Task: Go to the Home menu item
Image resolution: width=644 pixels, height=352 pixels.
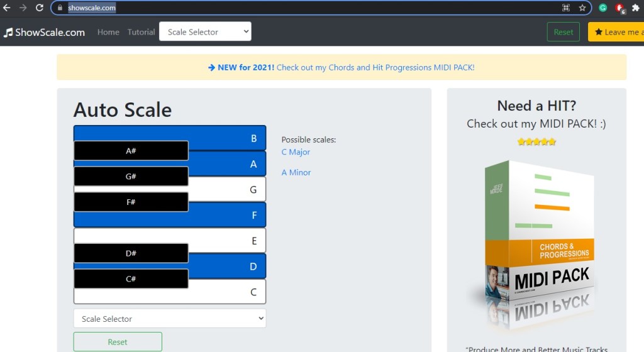Action: pos(108,32)
